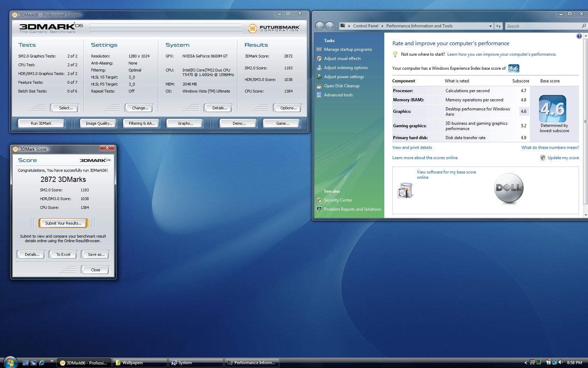Screen dimensions: 588x368
Task: Click the Game... button
Action: click(282, 123)
